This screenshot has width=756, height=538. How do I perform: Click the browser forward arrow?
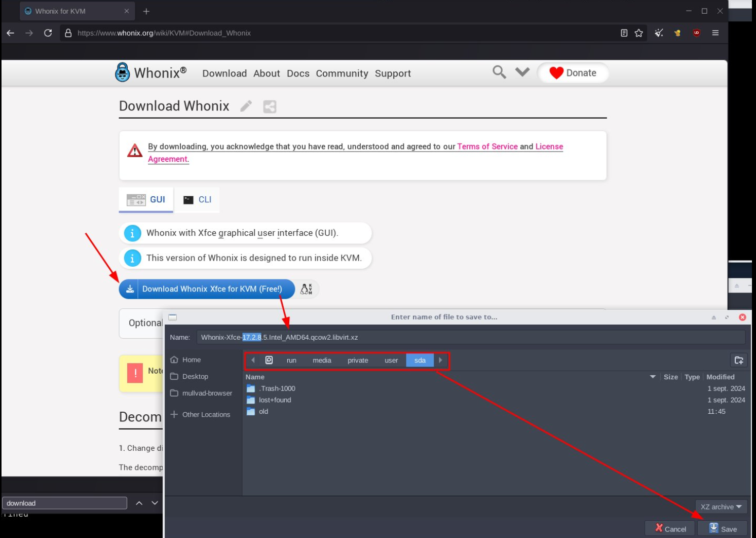click(x=29, y=33)
